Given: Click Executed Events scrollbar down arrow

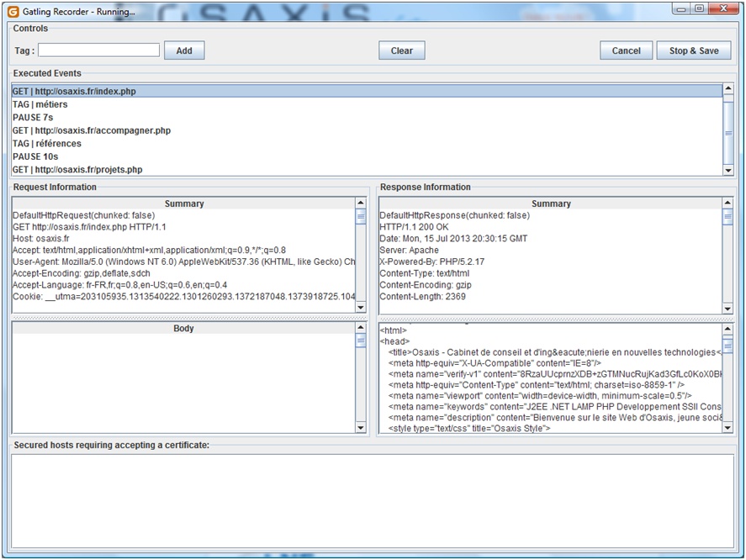Looking at the screenshot, I should pos(728,171).
